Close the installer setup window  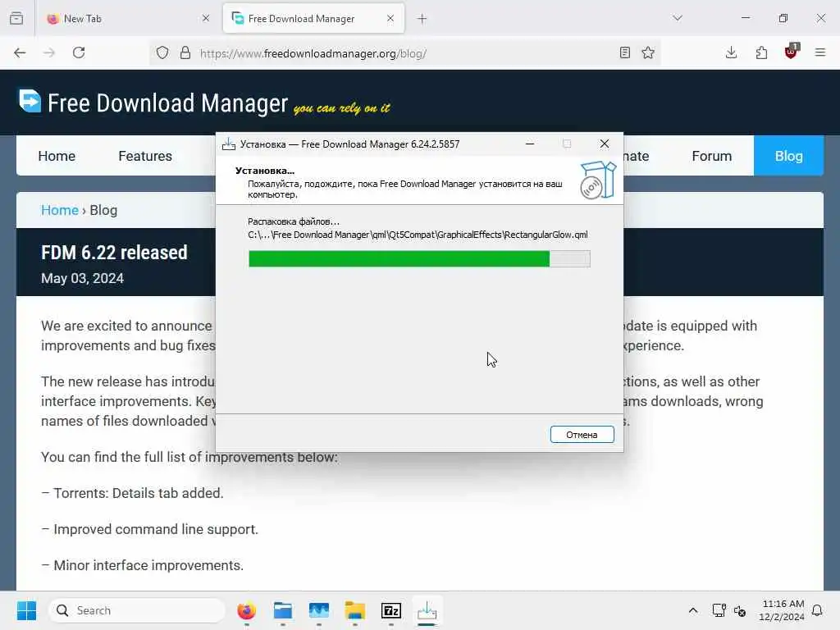605,144
